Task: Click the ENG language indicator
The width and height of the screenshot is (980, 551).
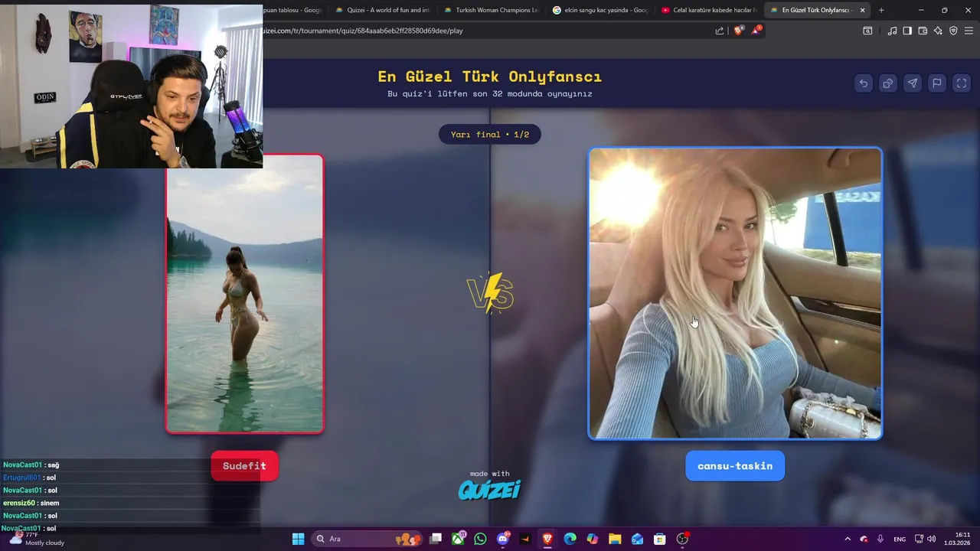Action: pyautogui.click(x=900, y=539)
